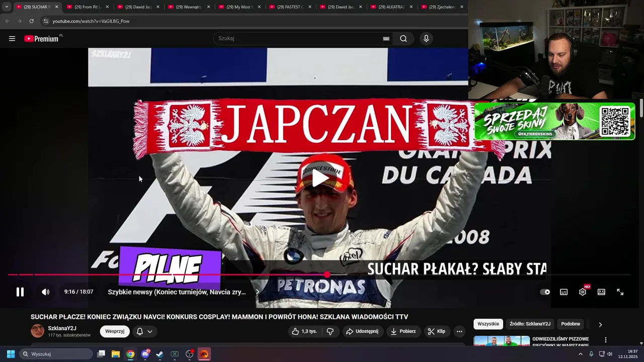Toggle the autoplay switch in player

coord(545,292)
